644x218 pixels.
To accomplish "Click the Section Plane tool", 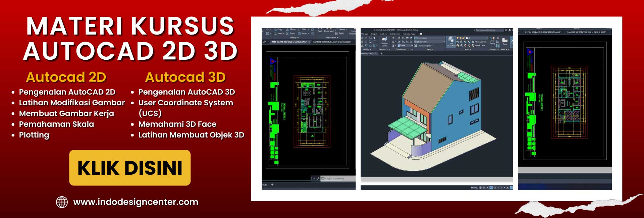I will 384,41.
